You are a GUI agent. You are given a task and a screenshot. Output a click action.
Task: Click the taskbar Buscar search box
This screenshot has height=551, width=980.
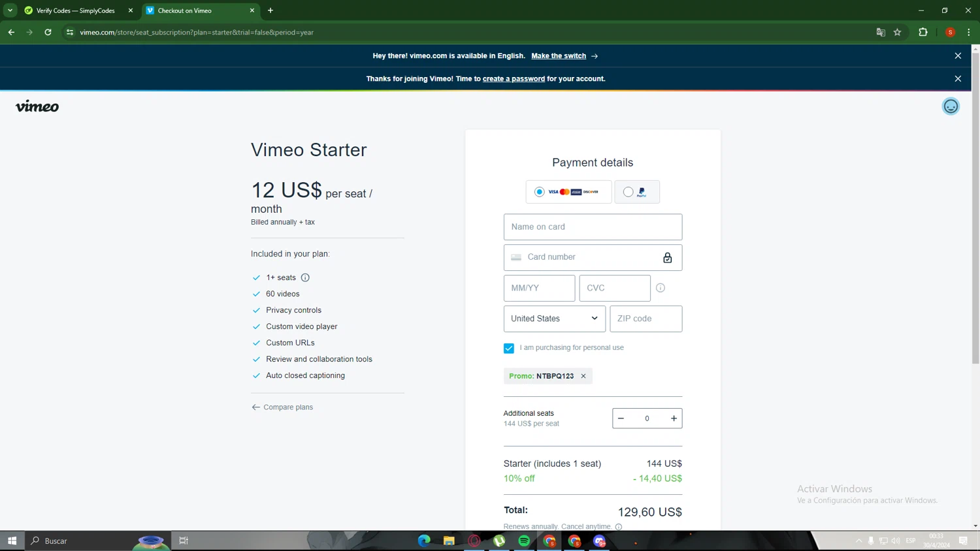[98, 541]
